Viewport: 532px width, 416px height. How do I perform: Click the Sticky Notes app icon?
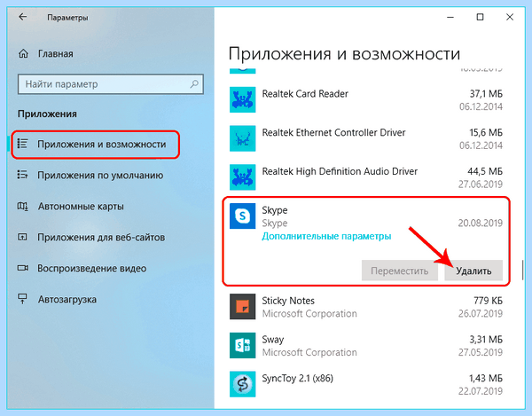pos(242,307)
